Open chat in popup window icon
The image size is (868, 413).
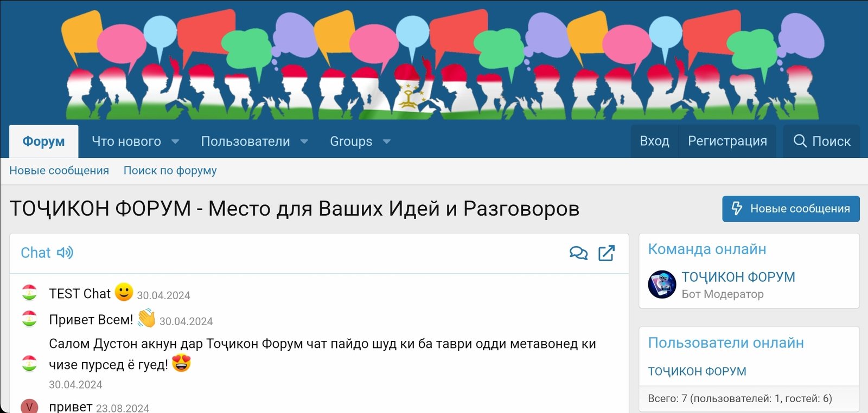(x=607, y=253)
